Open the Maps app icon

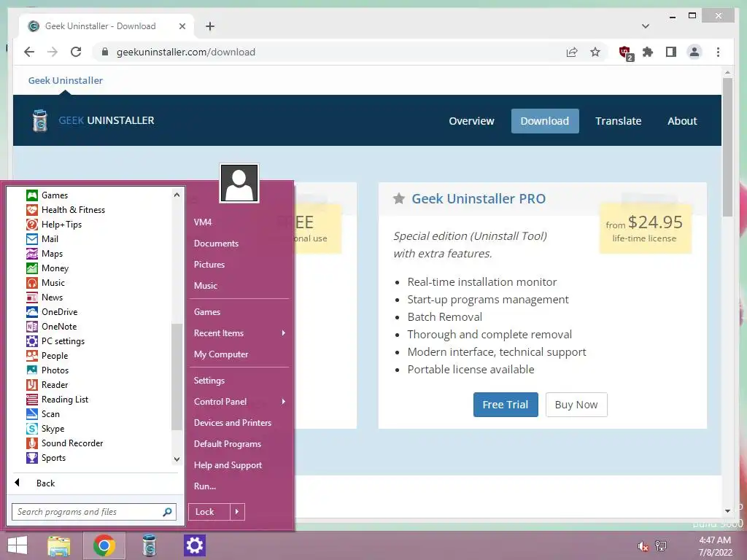(x=32, y=254)
